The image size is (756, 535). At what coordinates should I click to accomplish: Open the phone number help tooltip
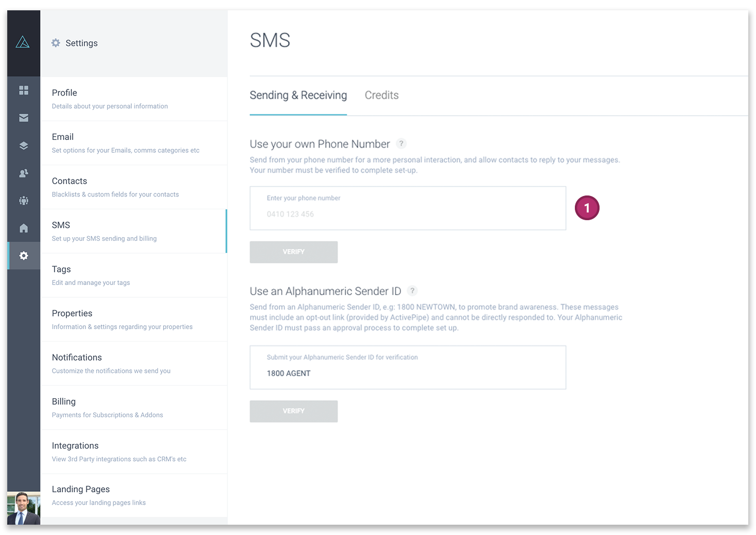(401, 144)
